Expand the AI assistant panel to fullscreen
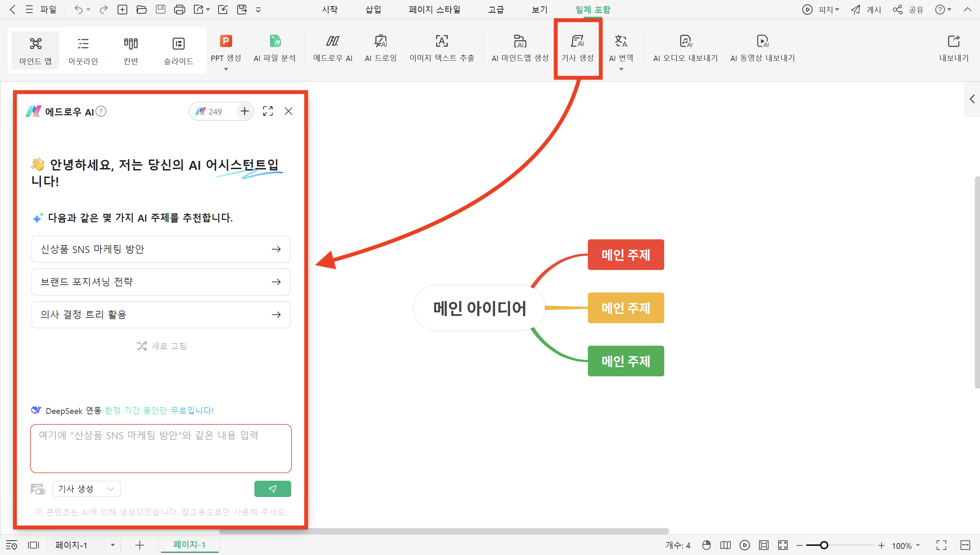Image resolution: width=980 pixels, height=555 pixels. [268, 111]
